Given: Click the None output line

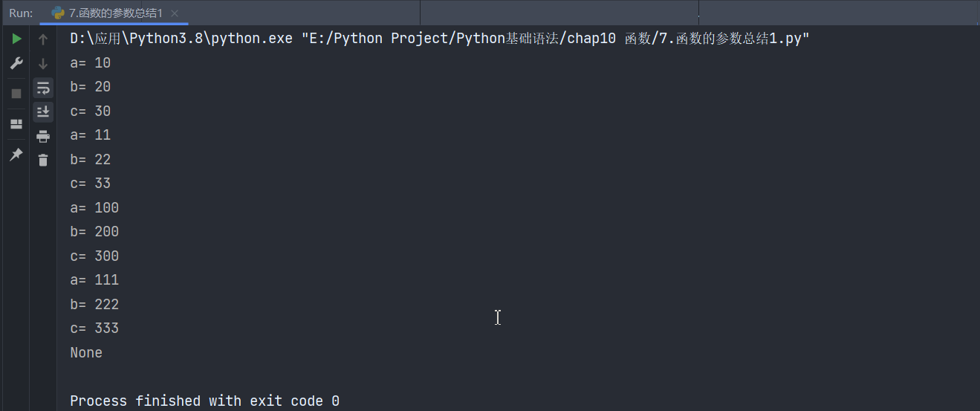Looking at the screenshot, I should click(86, 352).
